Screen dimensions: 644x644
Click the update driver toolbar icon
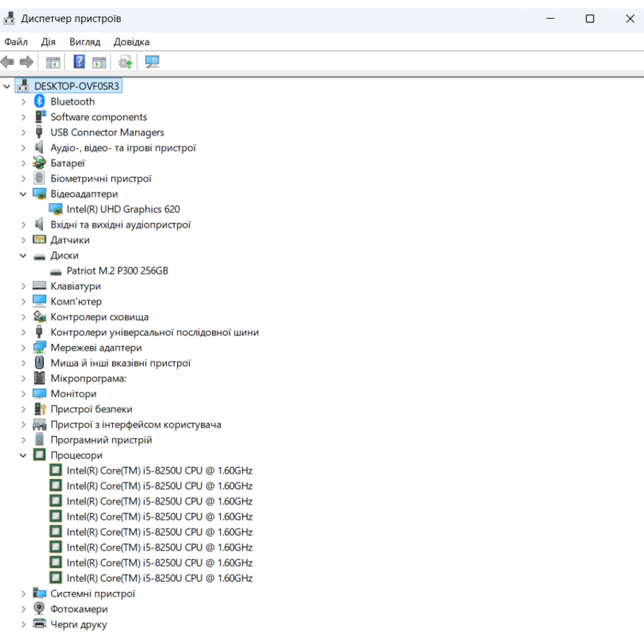tap(125, 62)
